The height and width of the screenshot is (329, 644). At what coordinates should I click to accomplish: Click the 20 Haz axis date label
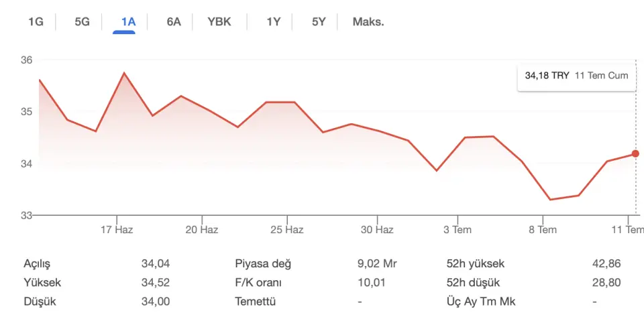pos(202,230)
